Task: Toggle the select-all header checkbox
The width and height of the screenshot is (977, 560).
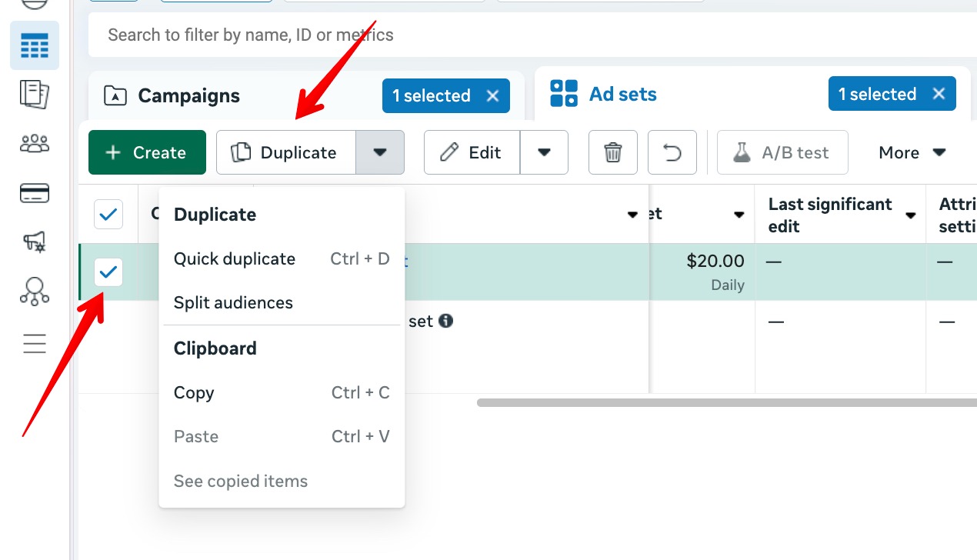Action: pos(108,214)
